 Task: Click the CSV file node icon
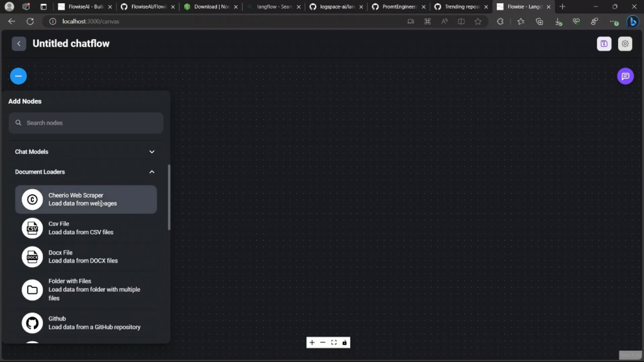pos(32,228)
